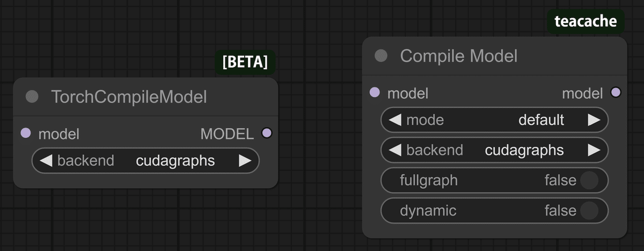
Task: Click TorchCompileModel's model input socket
Action: tap(26, 133)
